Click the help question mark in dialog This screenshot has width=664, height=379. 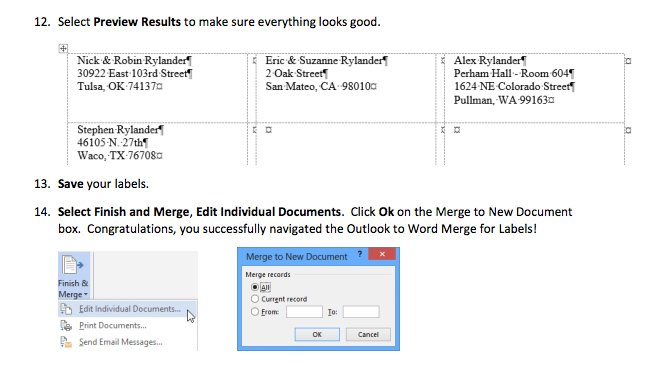point(360,254)
